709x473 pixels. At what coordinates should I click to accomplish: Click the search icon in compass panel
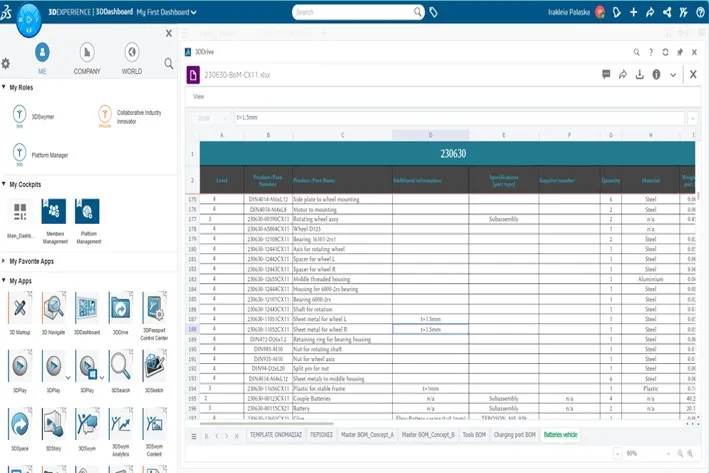point(169,63)
